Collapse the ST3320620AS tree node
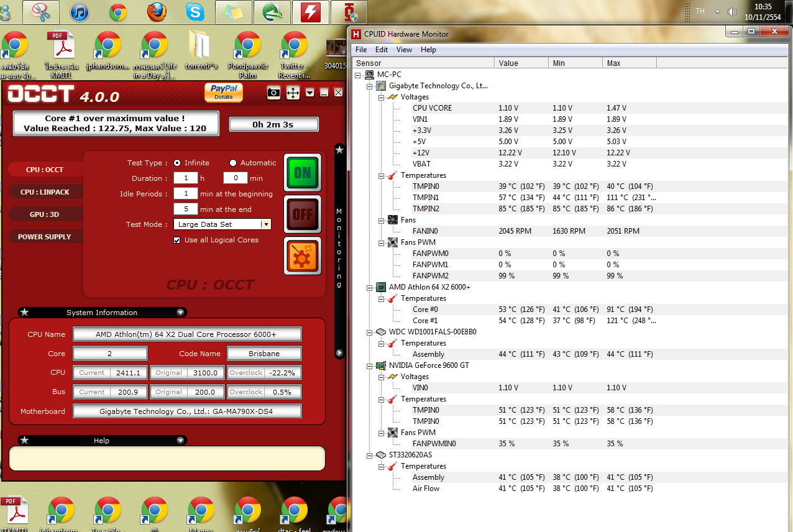 [370, 455]
